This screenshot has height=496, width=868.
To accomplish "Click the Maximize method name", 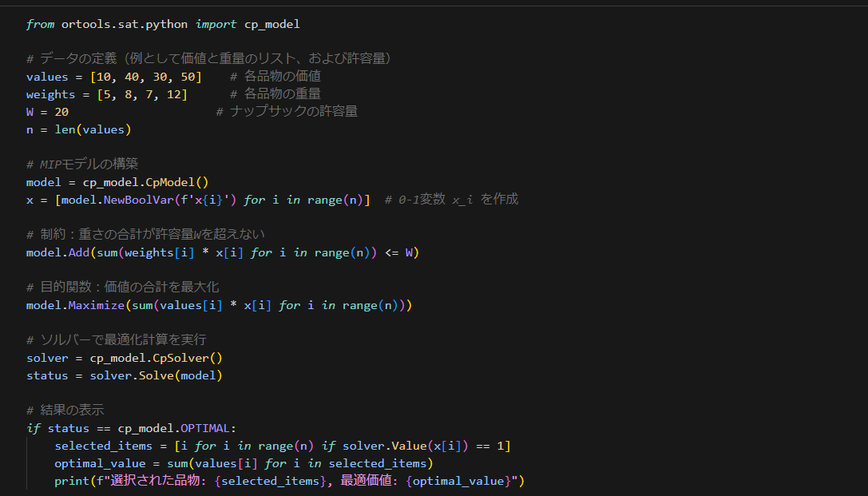I will [97, 306].
